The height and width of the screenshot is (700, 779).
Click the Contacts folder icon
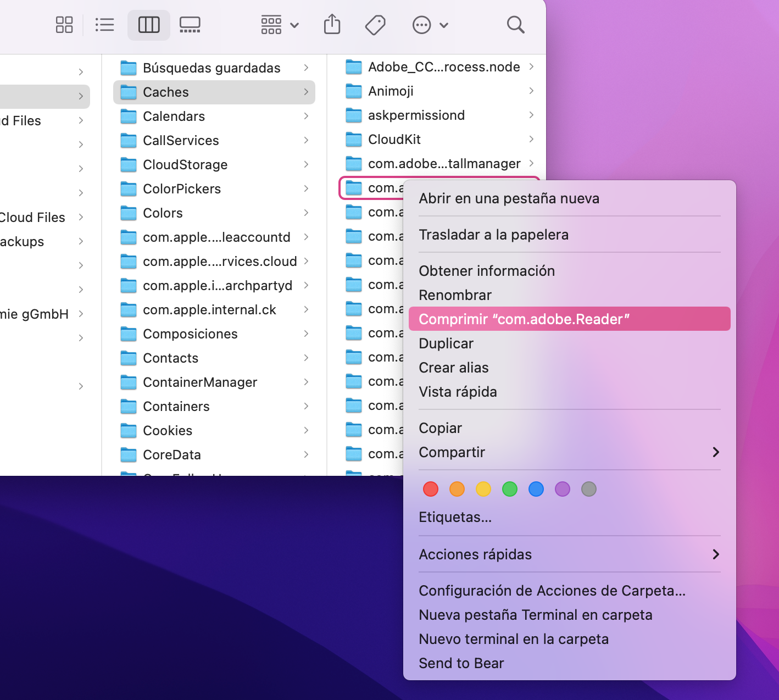click(129, 358)
